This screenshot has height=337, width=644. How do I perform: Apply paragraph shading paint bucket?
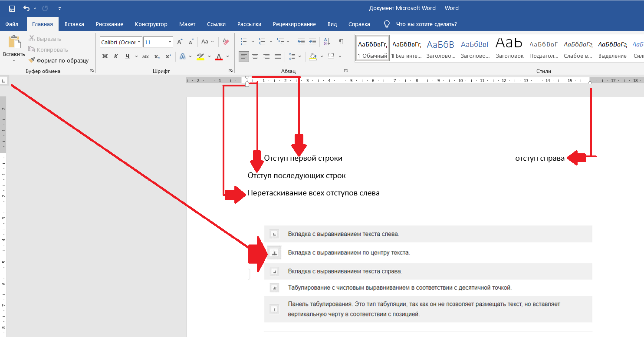pos(313,56)
